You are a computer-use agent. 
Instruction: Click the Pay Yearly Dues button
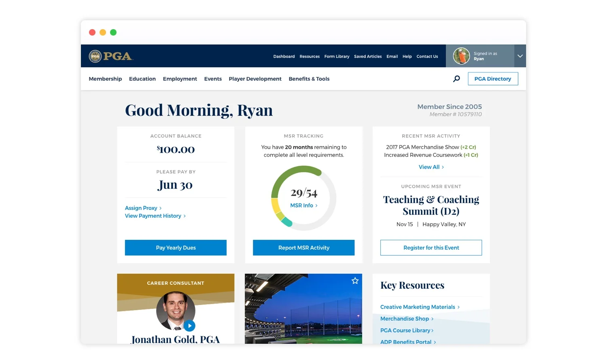click(x=176, y=248)
